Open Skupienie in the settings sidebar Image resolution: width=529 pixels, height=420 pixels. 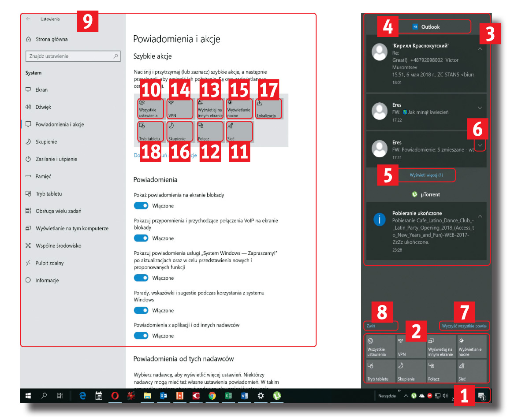coord(46,142)
